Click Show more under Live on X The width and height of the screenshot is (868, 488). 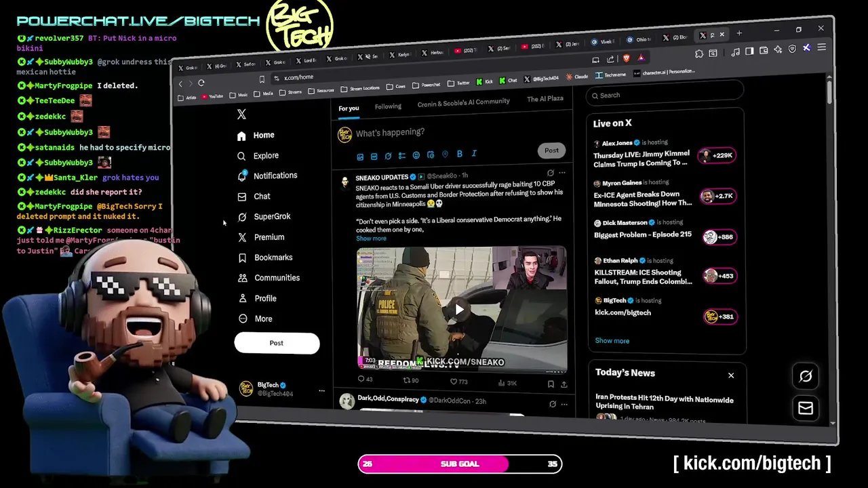click(x=612, y=341)
